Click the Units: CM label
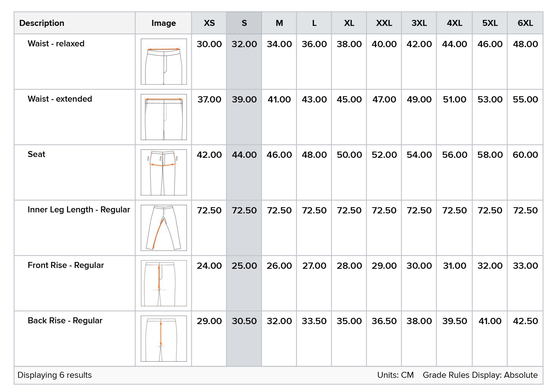 coord(395,375)
